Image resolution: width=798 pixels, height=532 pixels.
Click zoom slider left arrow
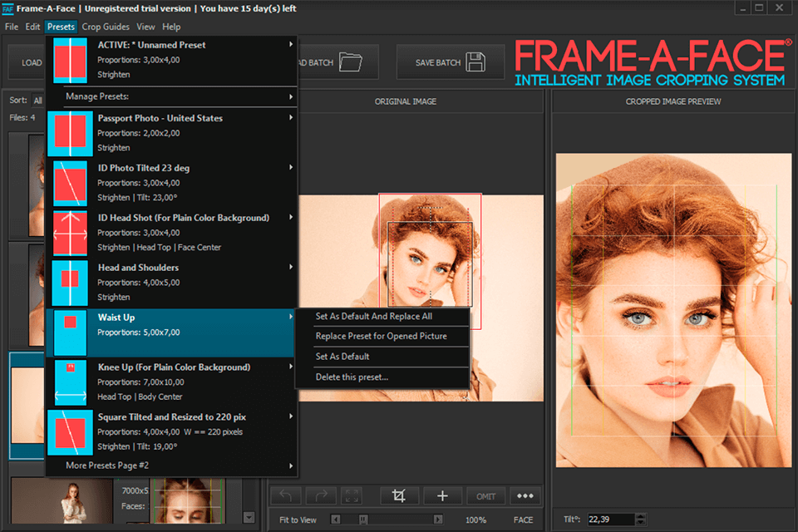pyautogui.click(x=335, y=520)
